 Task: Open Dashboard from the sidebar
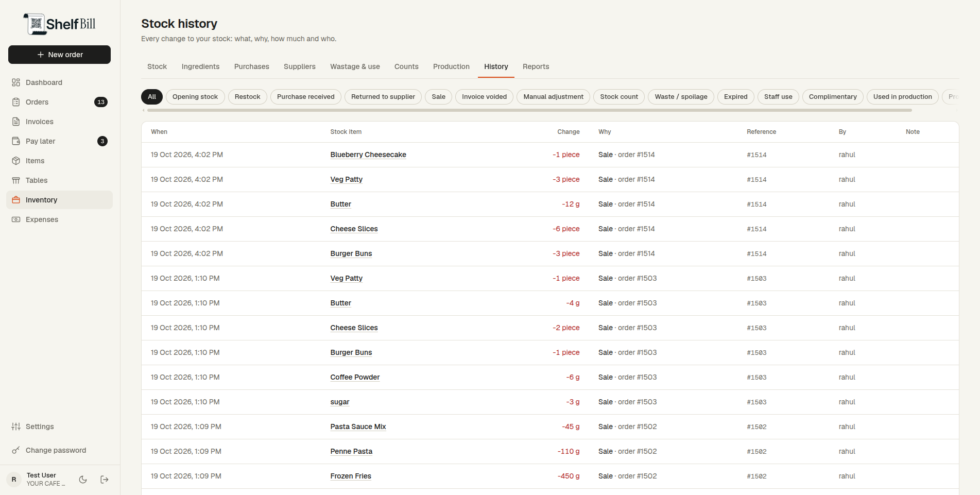click(x=59, y=82)
